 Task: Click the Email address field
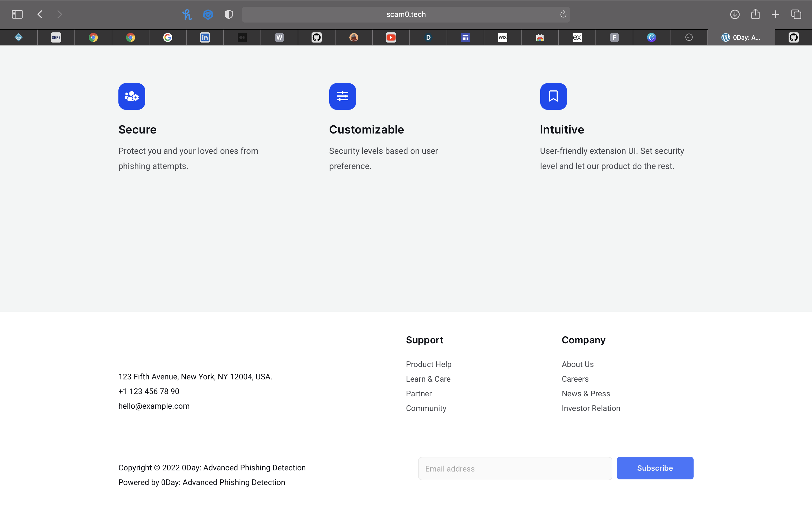515,468
